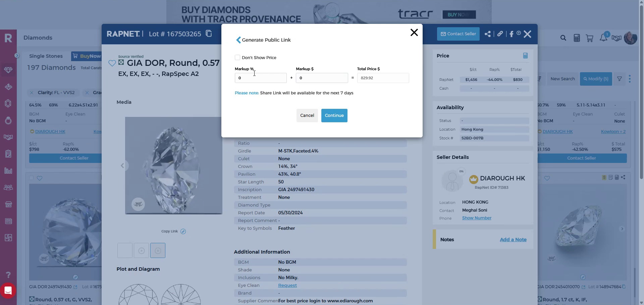This screenshot has height=305, width=644.
Task: Click the Show Number link under Seller Details
Action: coord(477,218)
